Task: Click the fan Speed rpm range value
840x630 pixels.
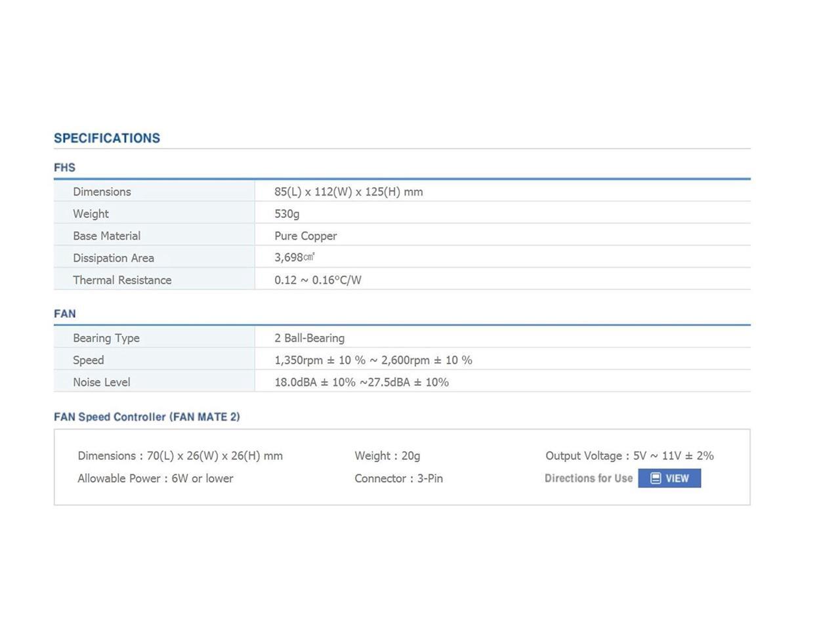Action: click(x=373, y=360)
